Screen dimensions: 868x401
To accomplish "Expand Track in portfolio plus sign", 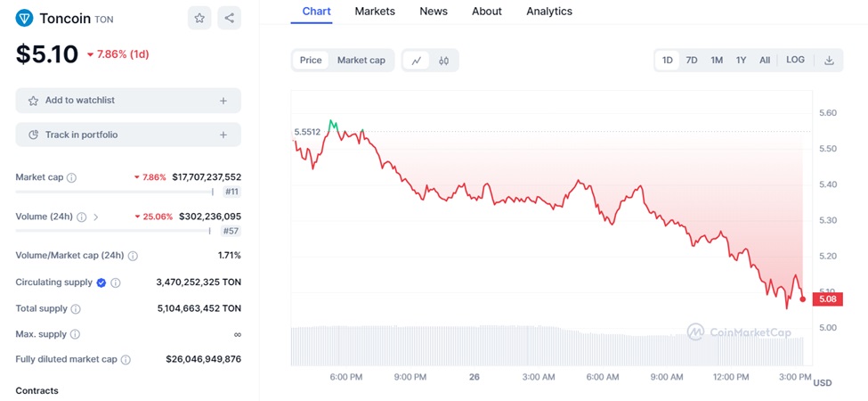I will pyautogui.click(x=223, y=135).
